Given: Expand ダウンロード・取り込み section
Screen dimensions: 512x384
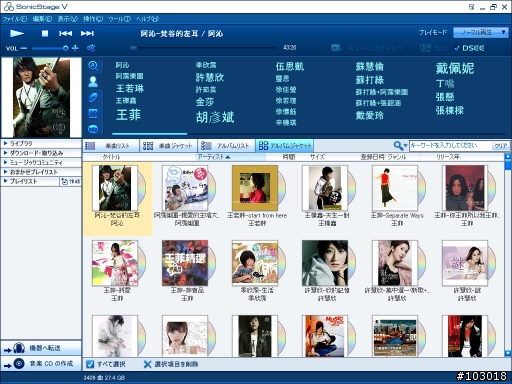Looking at the screenshot, I should (41, 153).
